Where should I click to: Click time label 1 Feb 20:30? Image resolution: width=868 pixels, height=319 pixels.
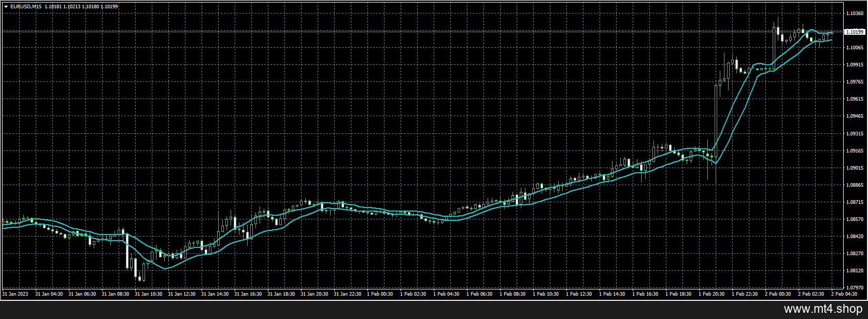[712, 294]
